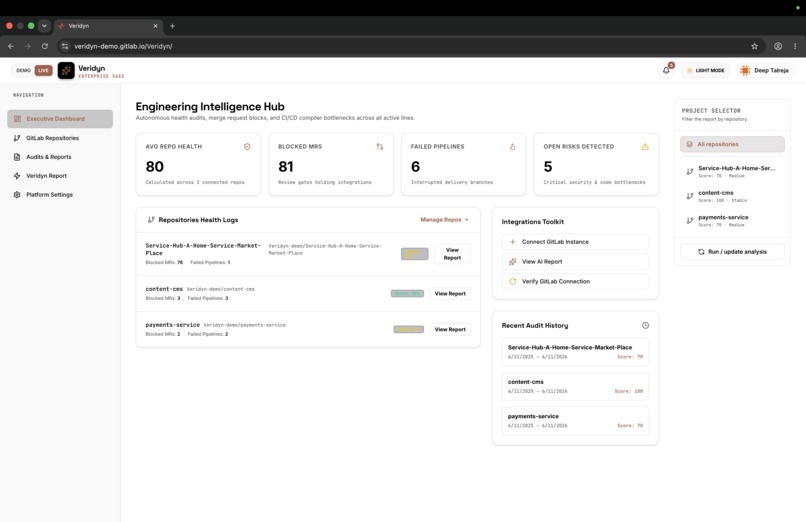
Task: Click the site info icon in address bar
Action: tap(65, 46)
